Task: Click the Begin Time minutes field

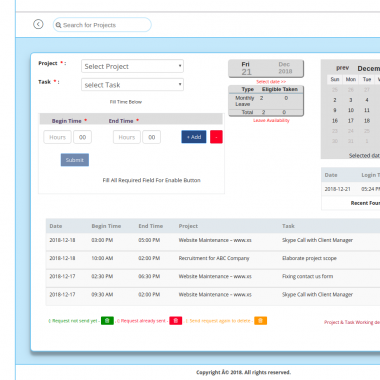Action: click(82, 137)
